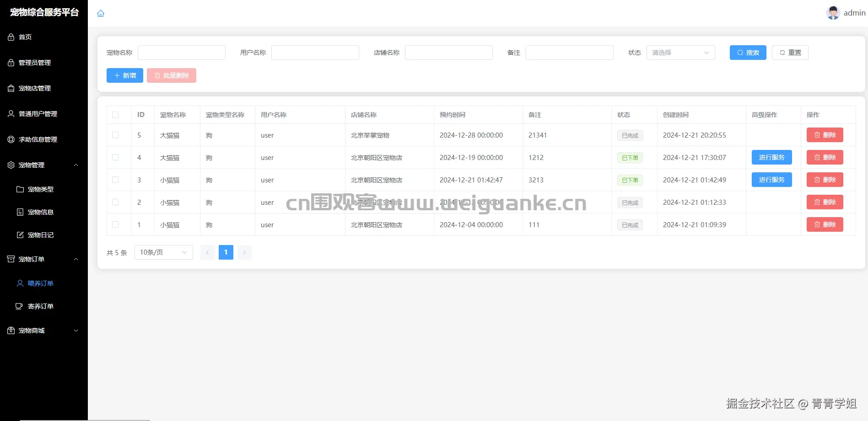The image size is (868, 421).
Task: Check the row with ID 3
Action: (x=115, y=180)
